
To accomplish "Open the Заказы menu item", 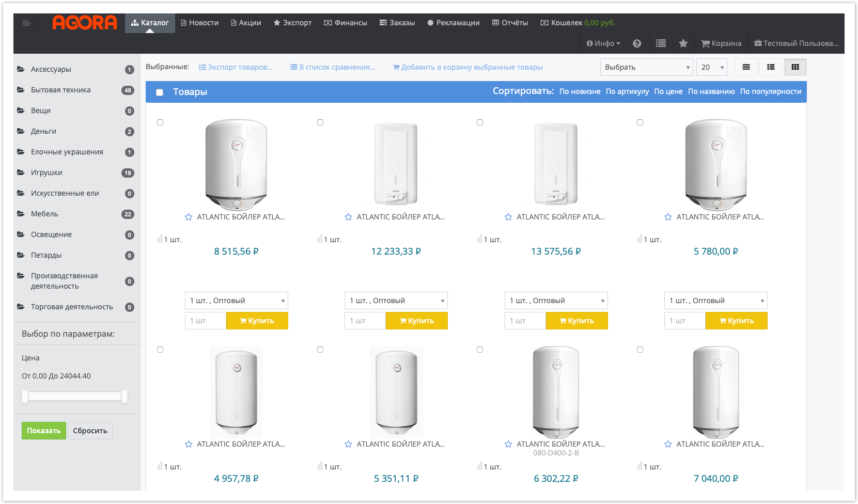I will point(397,23).
